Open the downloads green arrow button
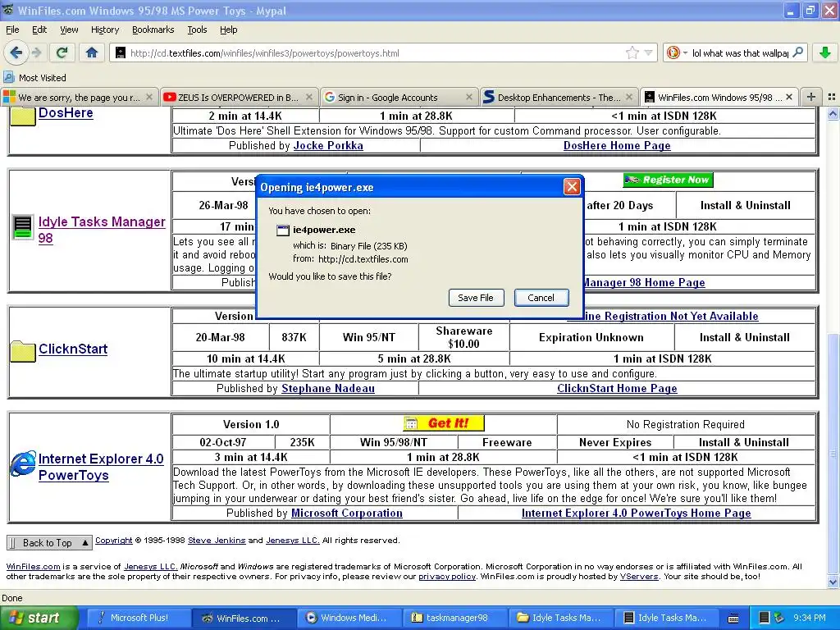The height and width of the screenshot is (630, 840). [825, 52]
